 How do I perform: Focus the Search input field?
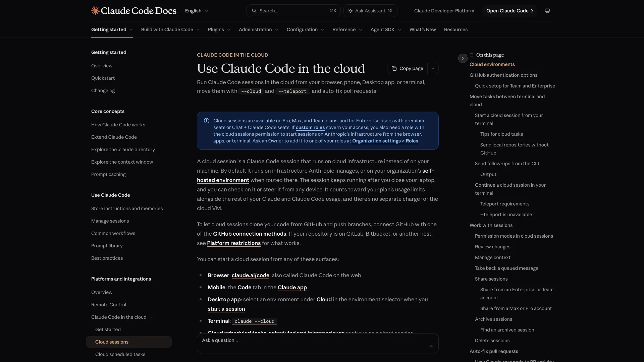pyautogui.click(x=293, y=11)
